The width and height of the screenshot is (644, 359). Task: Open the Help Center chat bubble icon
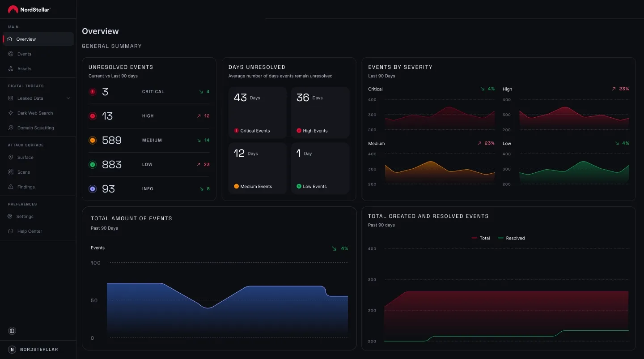coord(9,231)
